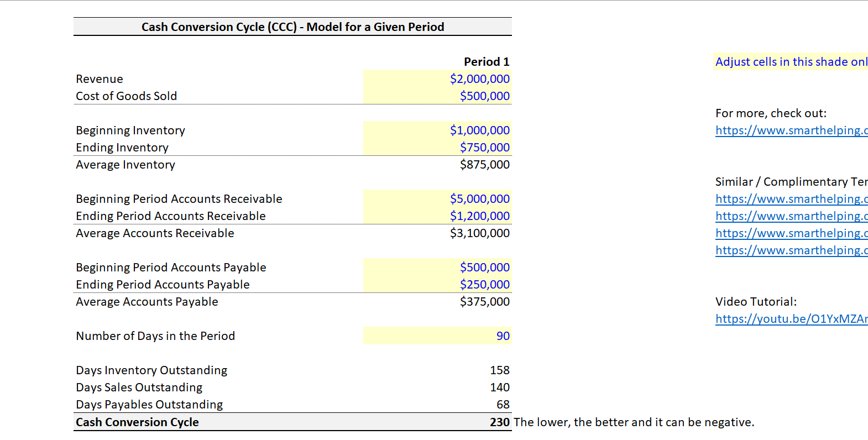Open the first Similar / Complimentary link
Screen dimensions: 868x440
point(791,199)
